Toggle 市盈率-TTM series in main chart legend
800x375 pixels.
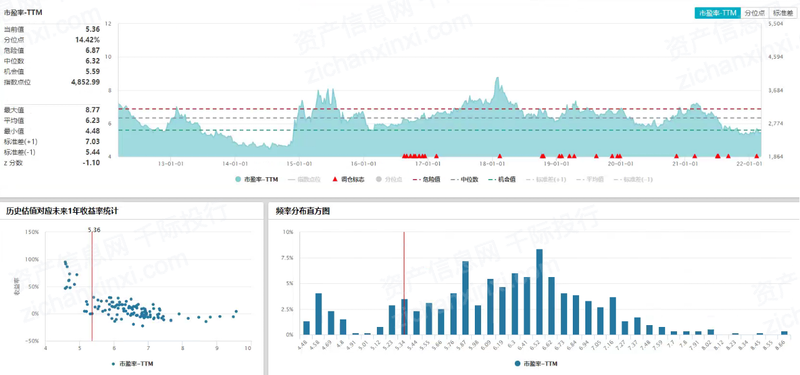click(x=257, y=180)
